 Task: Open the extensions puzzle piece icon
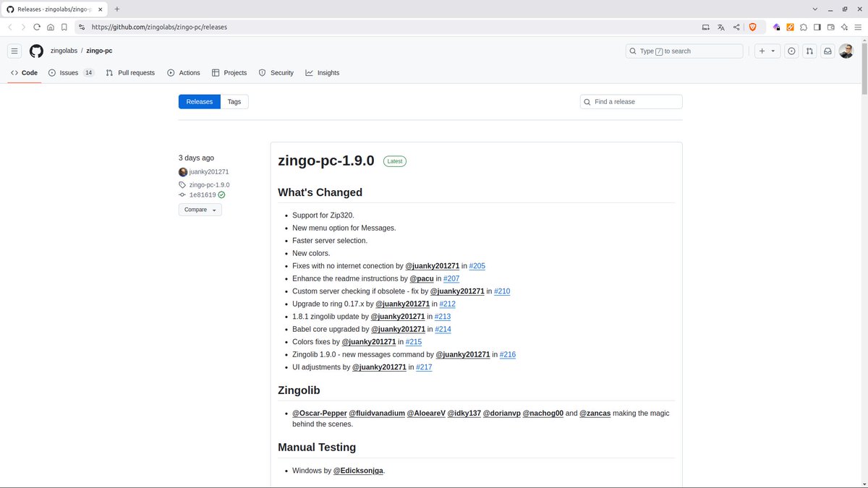pyautogui.click(x=804, y=27)
